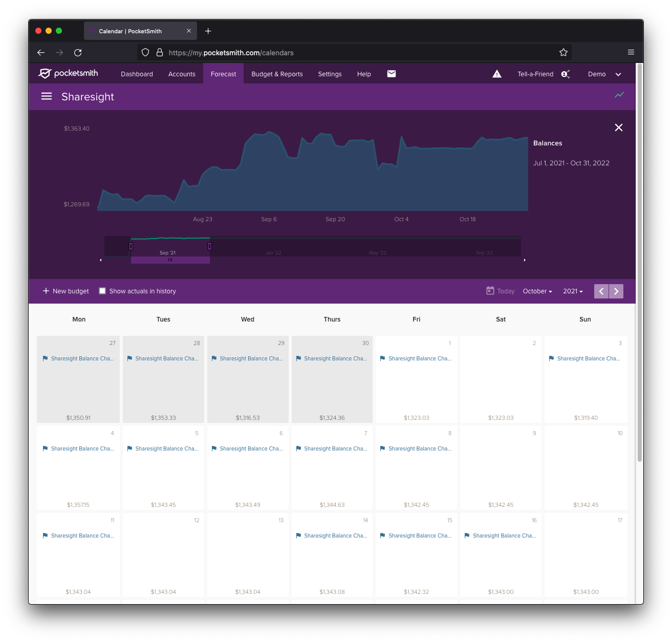
Task: Open the sidebar hamburger menu beside Sharesight
Action: pos(47,96)
